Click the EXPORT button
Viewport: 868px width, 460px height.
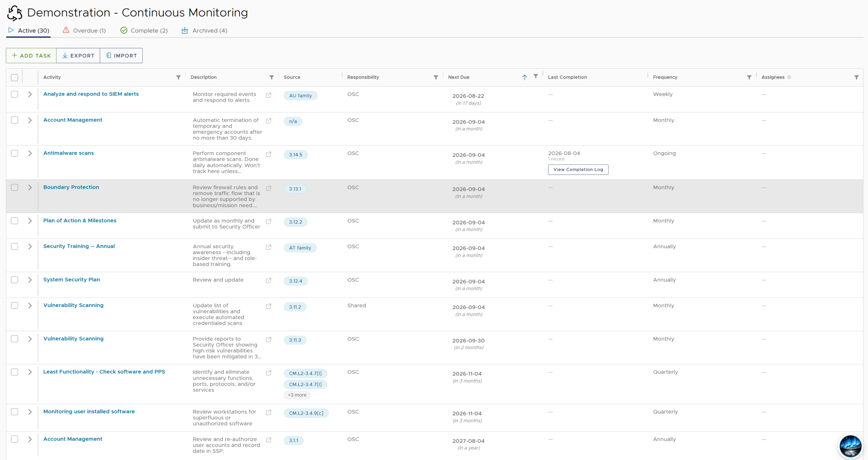[x=78, y=56]
